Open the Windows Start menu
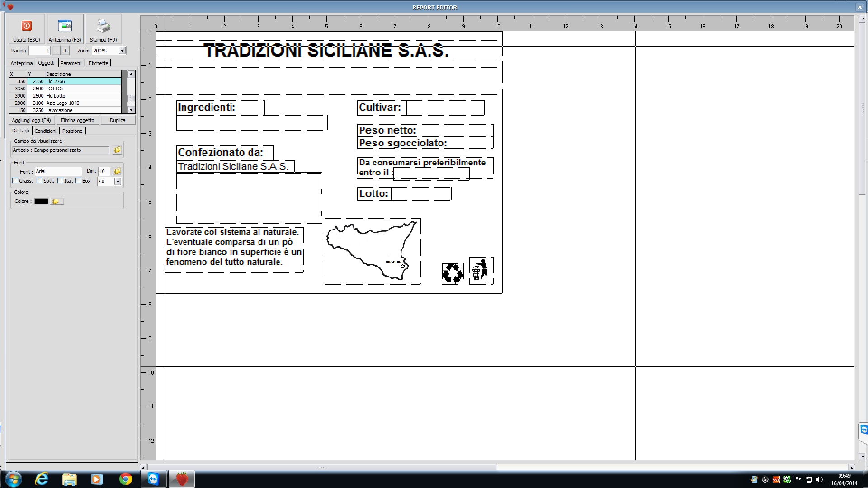Screen dimensions: 868x488 point(13,479)
